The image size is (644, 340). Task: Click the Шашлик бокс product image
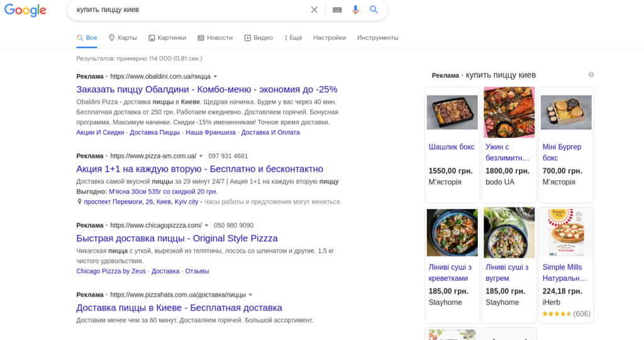coord(452,112)
